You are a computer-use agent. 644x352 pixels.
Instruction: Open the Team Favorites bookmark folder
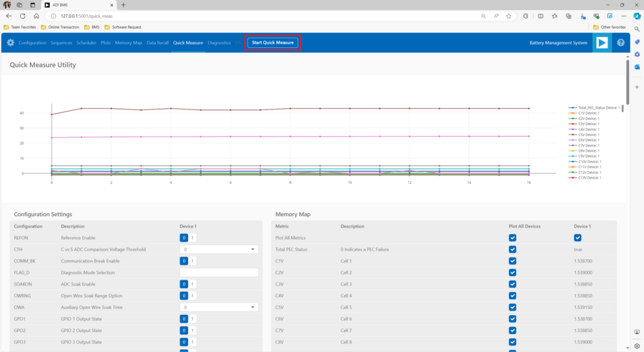[21, 27]
